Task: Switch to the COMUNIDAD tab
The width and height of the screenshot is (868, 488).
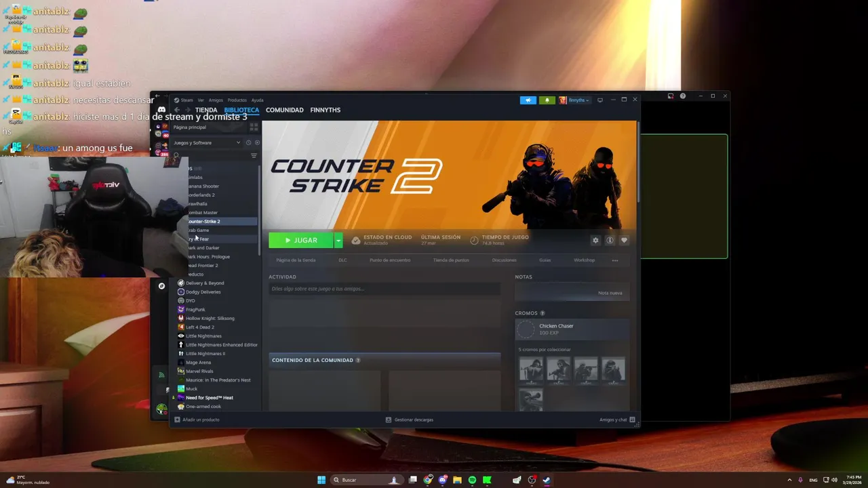Action: (x=285, y=110)
